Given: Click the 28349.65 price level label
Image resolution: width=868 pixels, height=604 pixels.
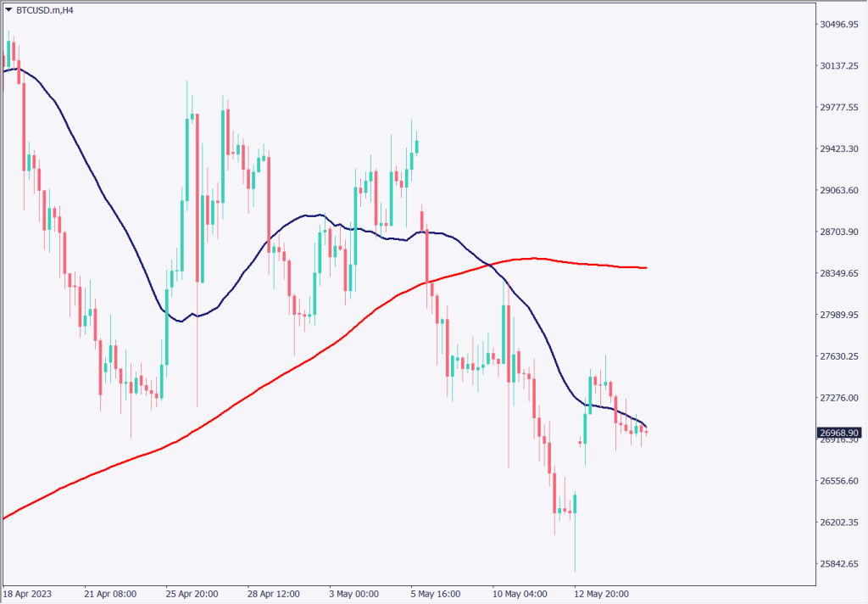Looking at the screenshot, I should click(x=839, y=274).
